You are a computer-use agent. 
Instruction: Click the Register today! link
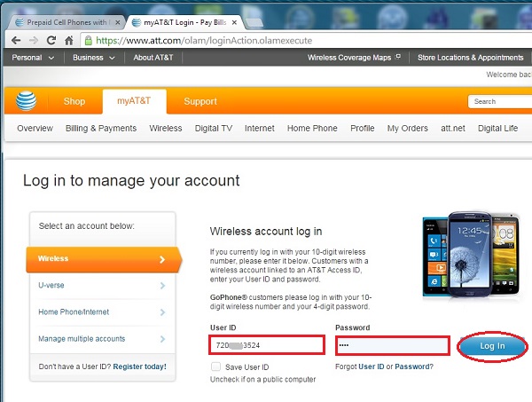click(139, 367)
